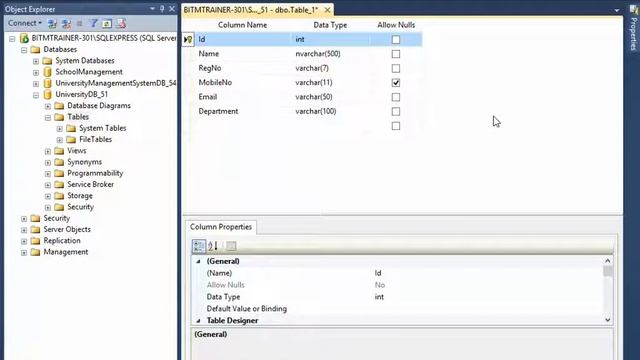Click the Replication folder icon
Image resolution: width=640 pixels, height=360 pixels.
[x=36, y=241]
